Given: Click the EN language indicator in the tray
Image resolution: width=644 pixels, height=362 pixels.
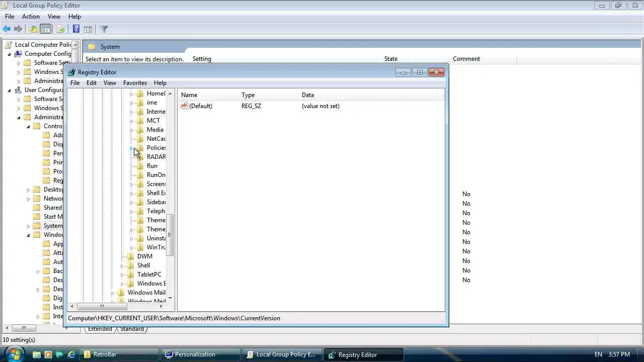Looking at the screenshot, I should [598, 354].
